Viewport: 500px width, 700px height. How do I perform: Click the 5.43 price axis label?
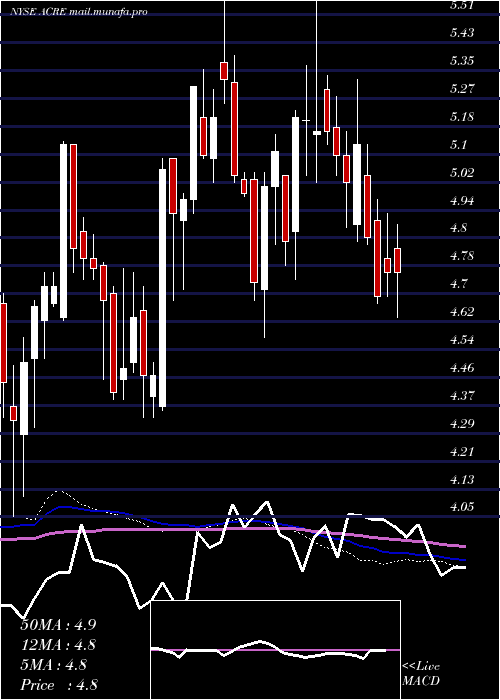(462, 33)
